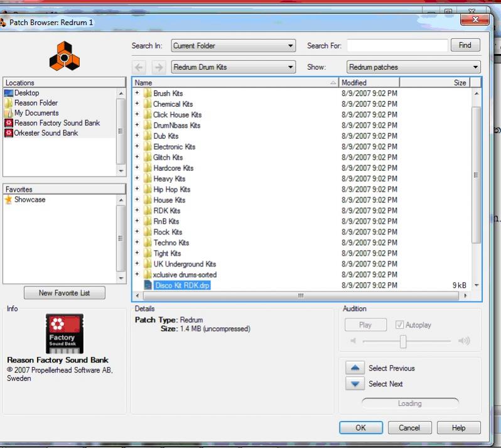Click the forward navigation arrow icon
The width and height of the screenshot is (501, 448).
coord(159,67)
